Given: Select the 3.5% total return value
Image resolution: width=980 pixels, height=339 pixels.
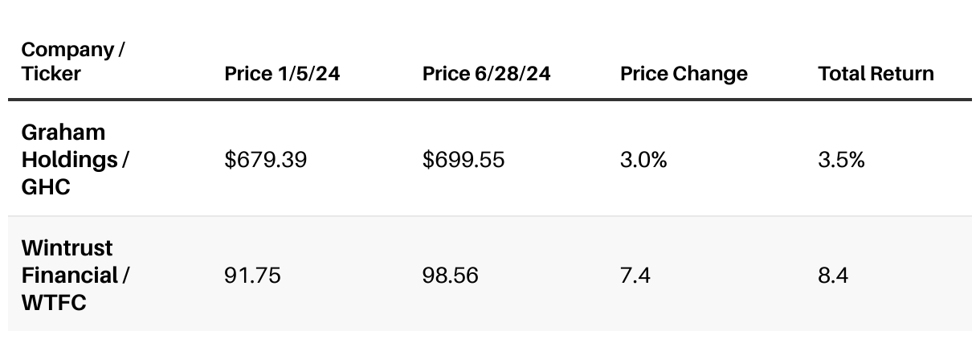Looking at the screenshot, I should point(841,160).
